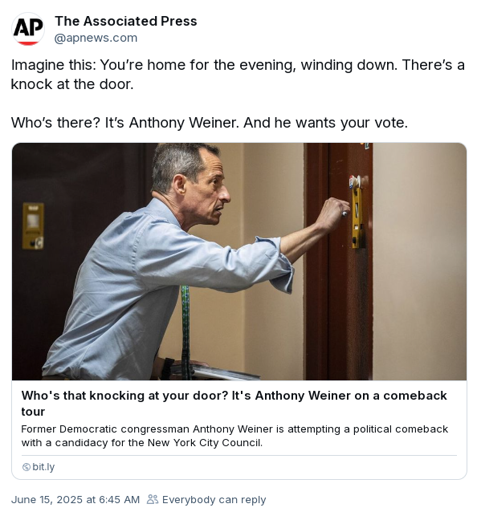This screenshot has width=477, height=512.
Task: Click the people icon for reply settings
Action: (x=152, y=499)
